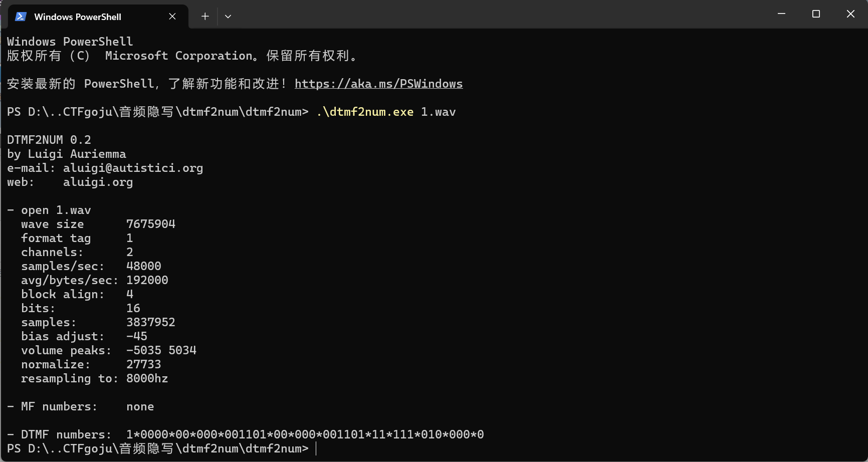Minimize the terminal window
Screen dimensions: 868x462
coord(781,14)
